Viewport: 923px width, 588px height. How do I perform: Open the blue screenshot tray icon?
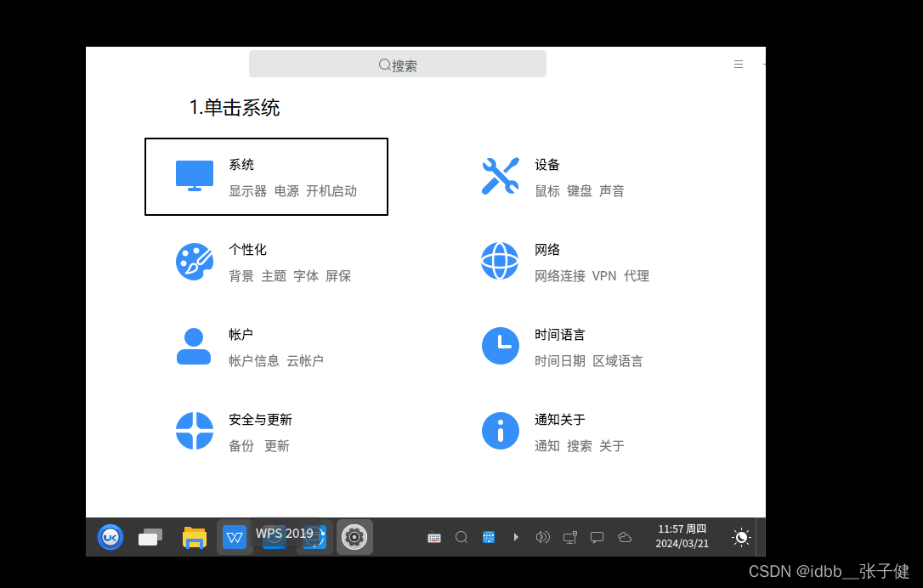pyautogui.click(x=489, y=537)
